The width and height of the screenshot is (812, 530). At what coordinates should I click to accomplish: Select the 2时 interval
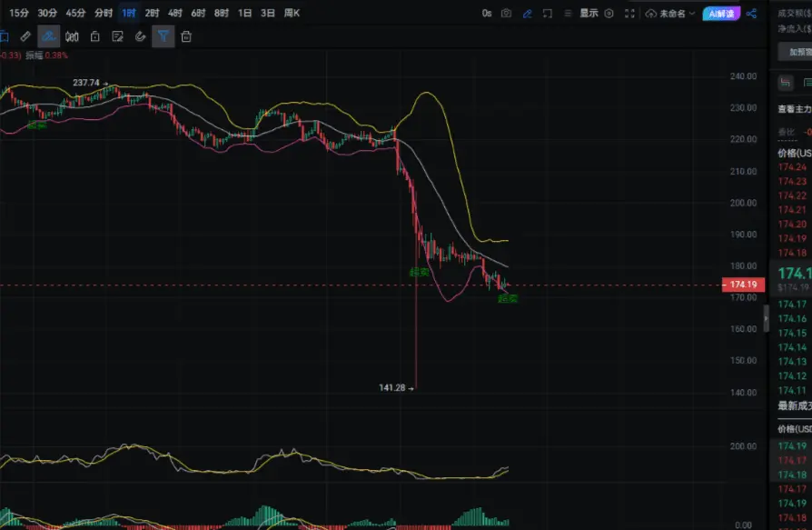(x=152, y=13)
